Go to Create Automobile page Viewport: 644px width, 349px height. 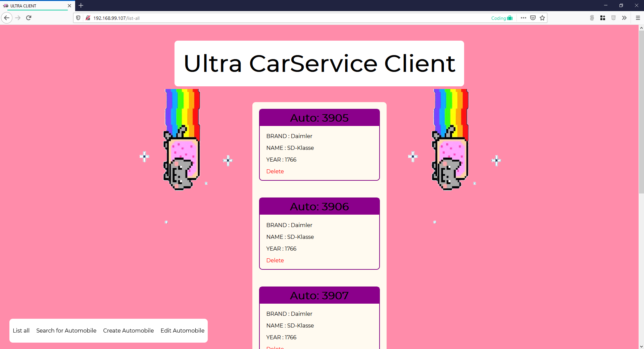point(129,331)
